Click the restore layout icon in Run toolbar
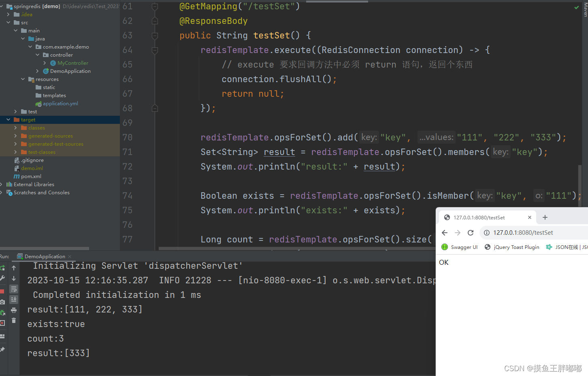Screen dimensions: 588x376 point(2,336)
